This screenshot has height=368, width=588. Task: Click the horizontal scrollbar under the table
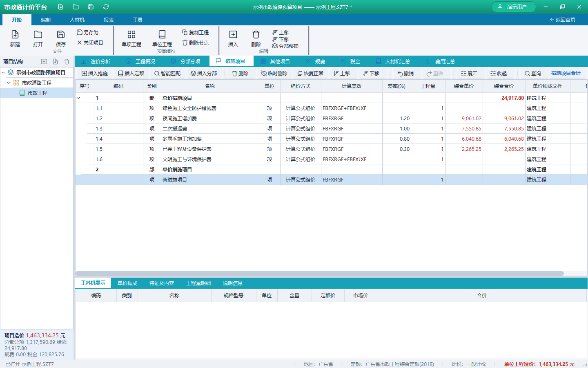coord(319,274)
